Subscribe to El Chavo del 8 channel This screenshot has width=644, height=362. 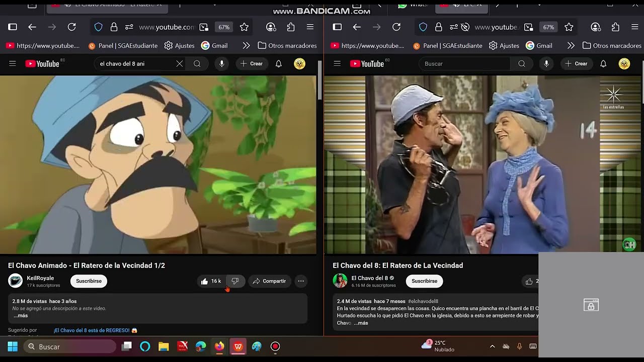(x=425, y=281)
